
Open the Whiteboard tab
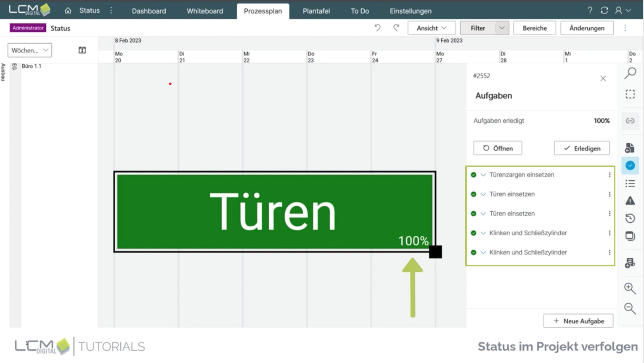pos(205,11)
